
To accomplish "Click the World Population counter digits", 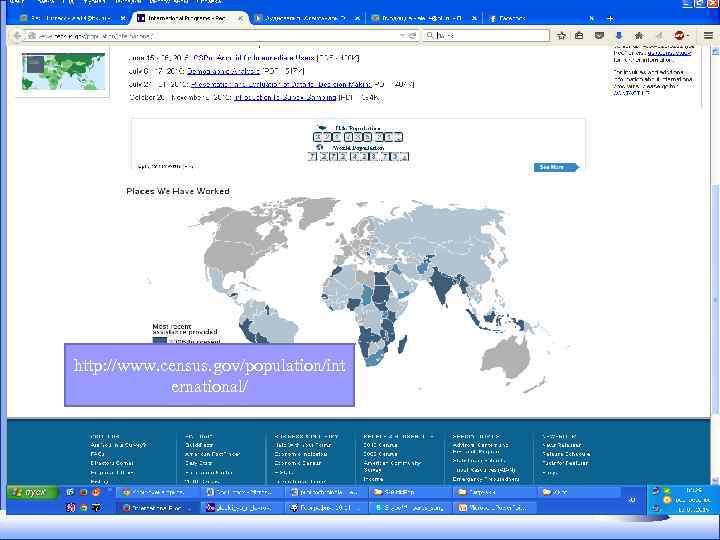I will tap(358, 157).
